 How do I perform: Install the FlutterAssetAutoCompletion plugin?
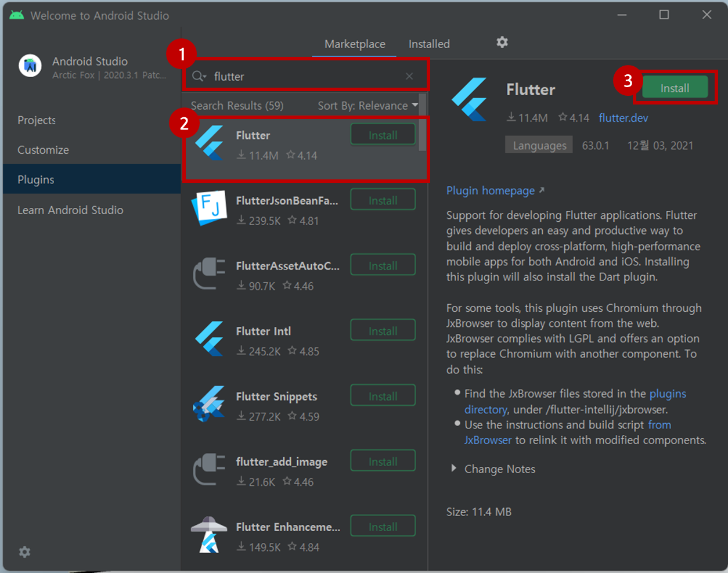(383, 266)
